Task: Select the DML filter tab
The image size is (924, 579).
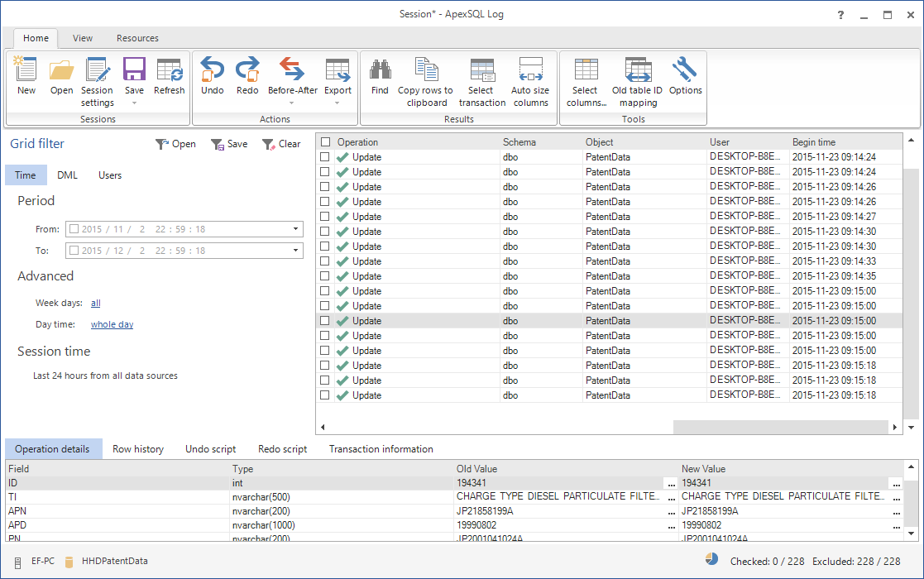Action: pyautogui.click(x=67, y=175)
